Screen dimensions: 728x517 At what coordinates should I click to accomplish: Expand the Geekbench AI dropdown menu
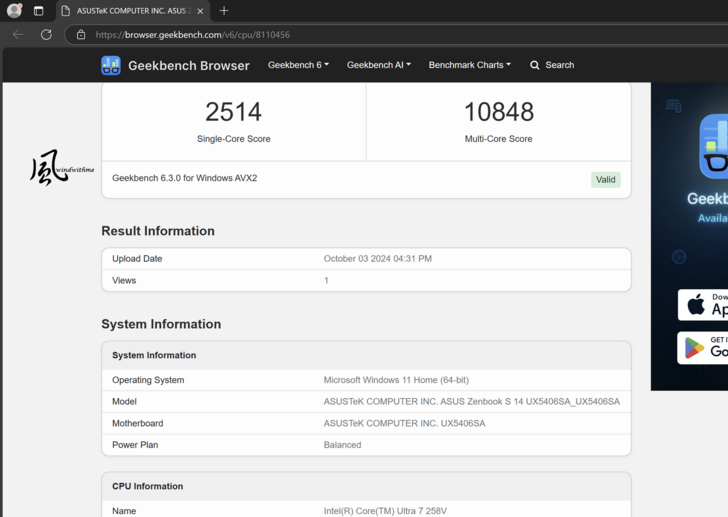[378, 65]
